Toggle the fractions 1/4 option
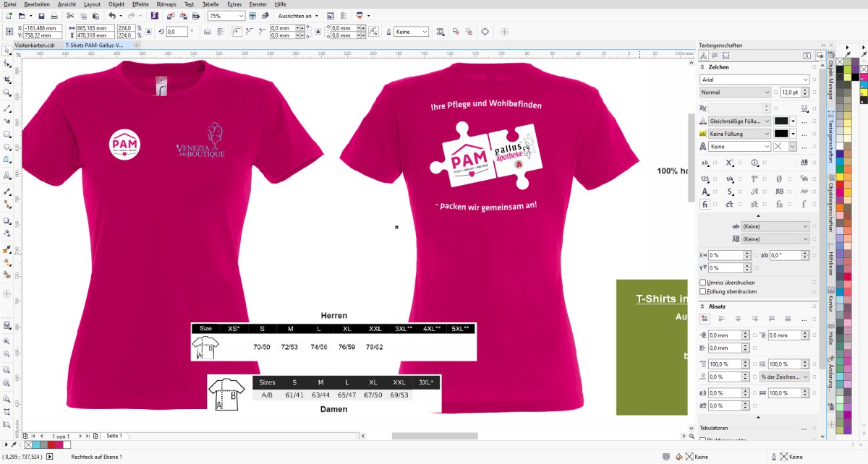 pos(730,179)
